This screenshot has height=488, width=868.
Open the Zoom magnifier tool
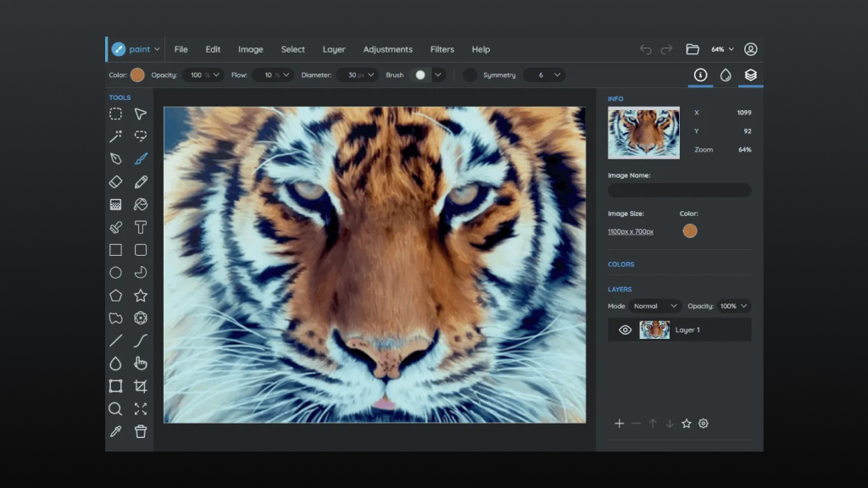[115, 408]
